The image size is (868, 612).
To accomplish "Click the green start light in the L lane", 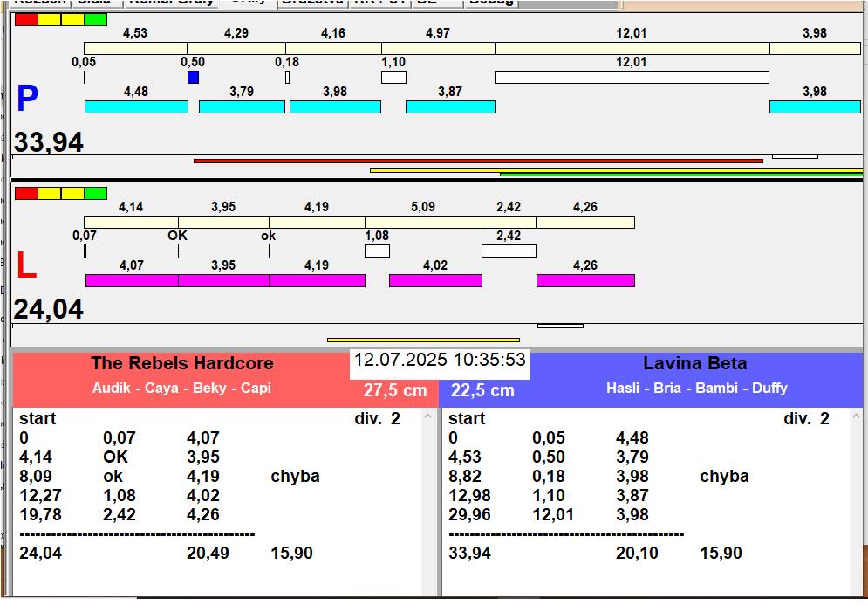I will [95, 193].
